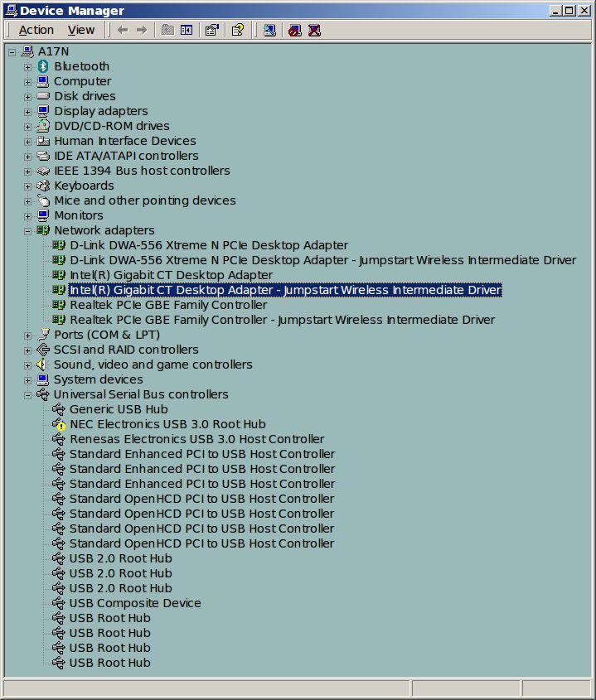Collapse the A17N root node
Viewport: 596px width, 700px height.
[x=12, y=52]
